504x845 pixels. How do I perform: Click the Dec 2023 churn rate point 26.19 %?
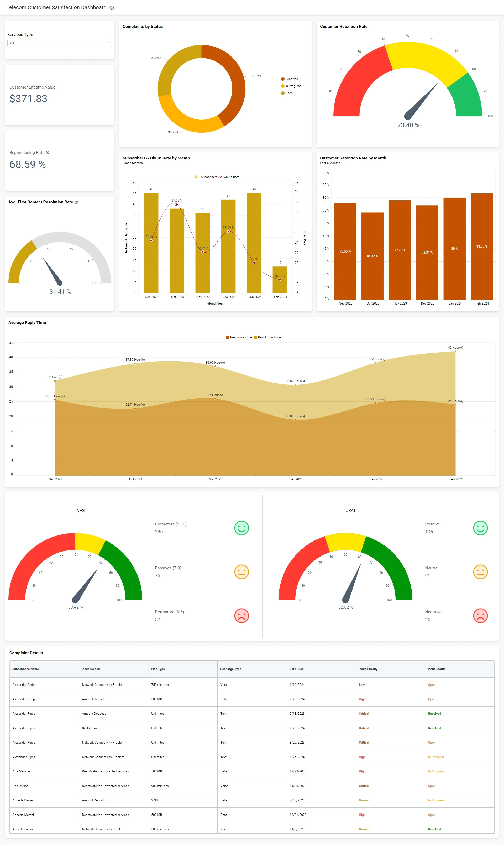coord(228,231)
